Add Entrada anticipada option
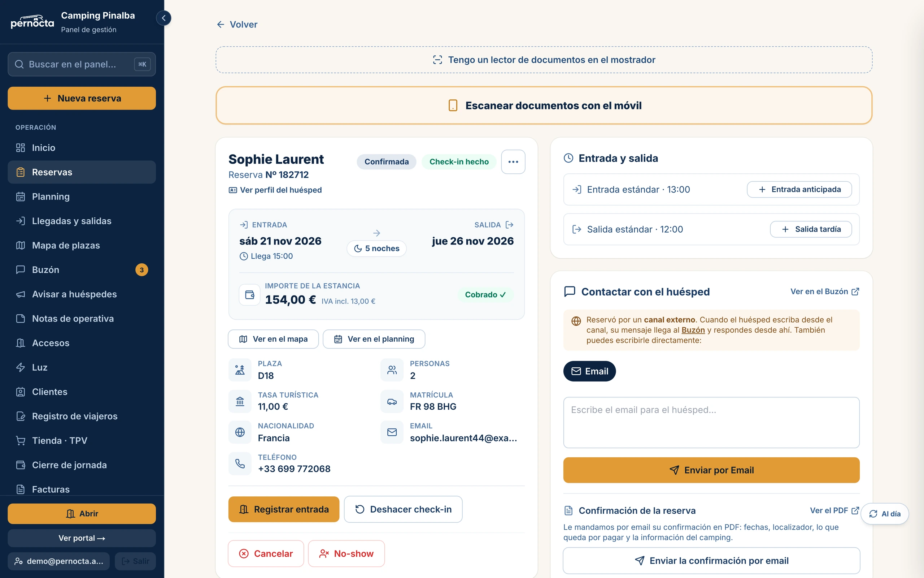 pyautogui.click(x=799, y=190)
